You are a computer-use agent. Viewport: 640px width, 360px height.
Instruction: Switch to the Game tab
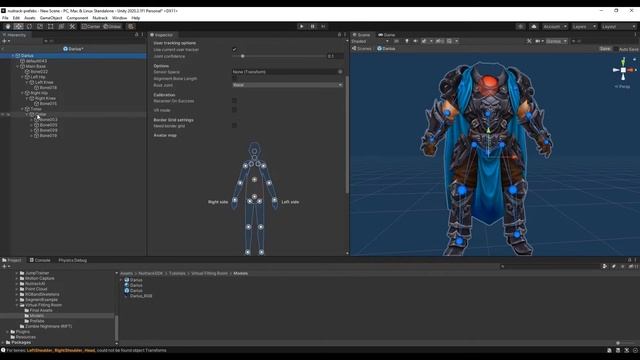point(387,35)
